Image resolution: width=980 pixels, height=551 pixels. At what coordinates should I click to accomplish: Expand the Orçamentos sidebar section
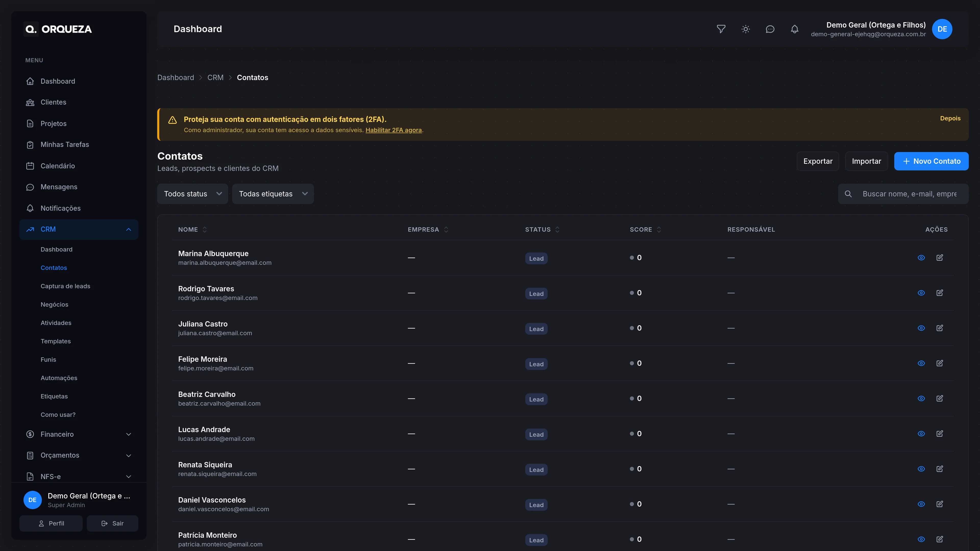(x=79, y=455)
